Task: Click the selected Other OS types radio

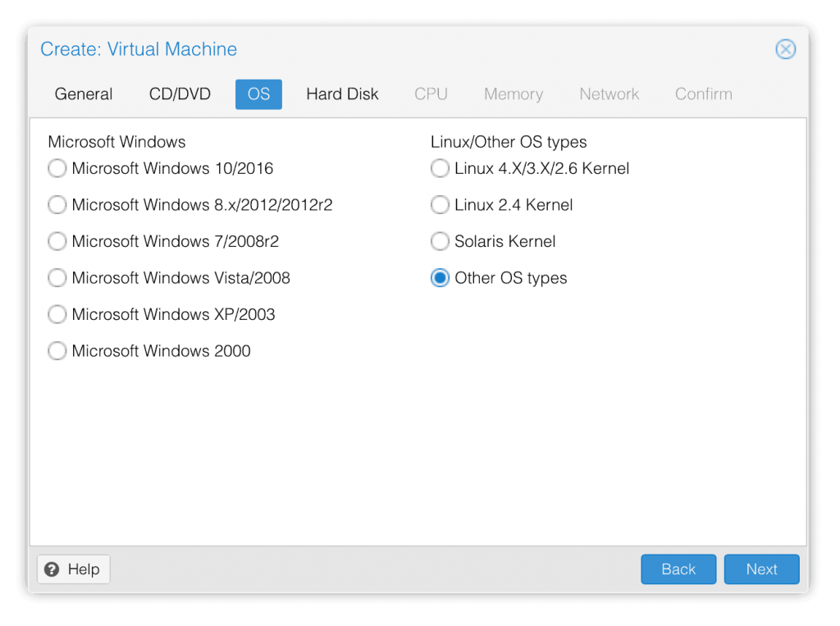Action: tap(440, 277)
